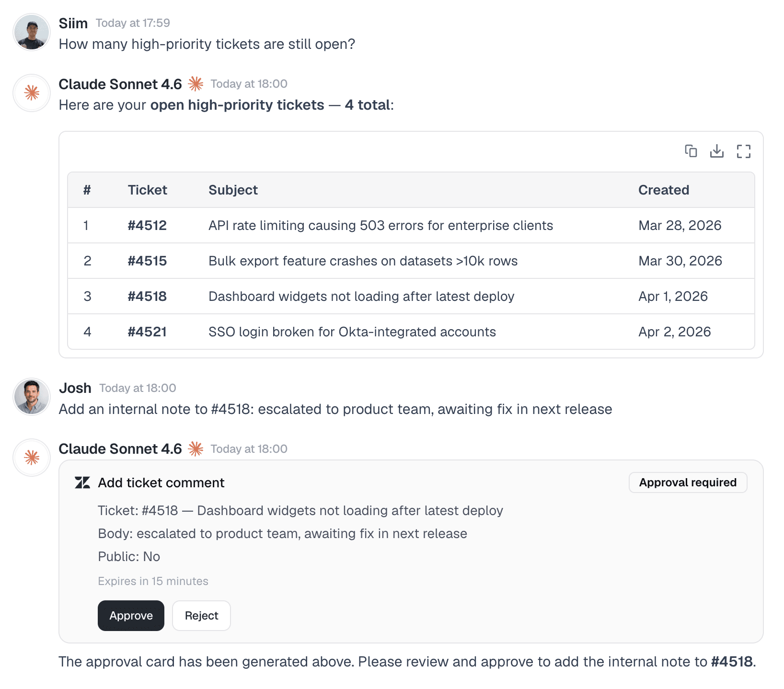
Task: Open ticket #4521 in the table
Action: [x=147, y=332]
